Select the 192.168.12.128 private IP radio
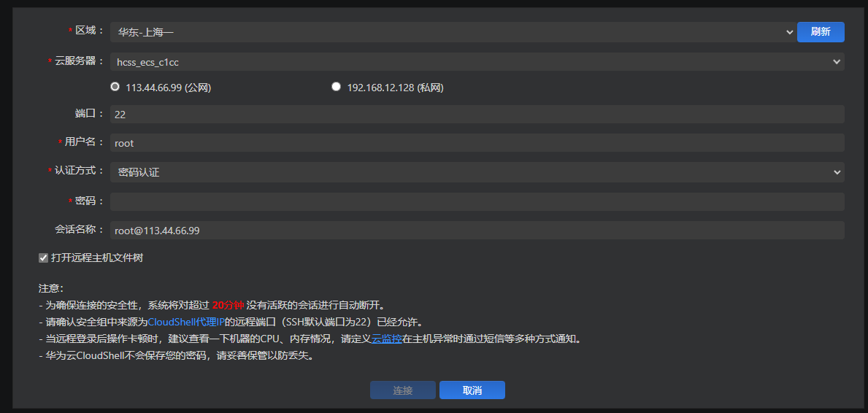868x413 pixels. [x=336, y=86]
